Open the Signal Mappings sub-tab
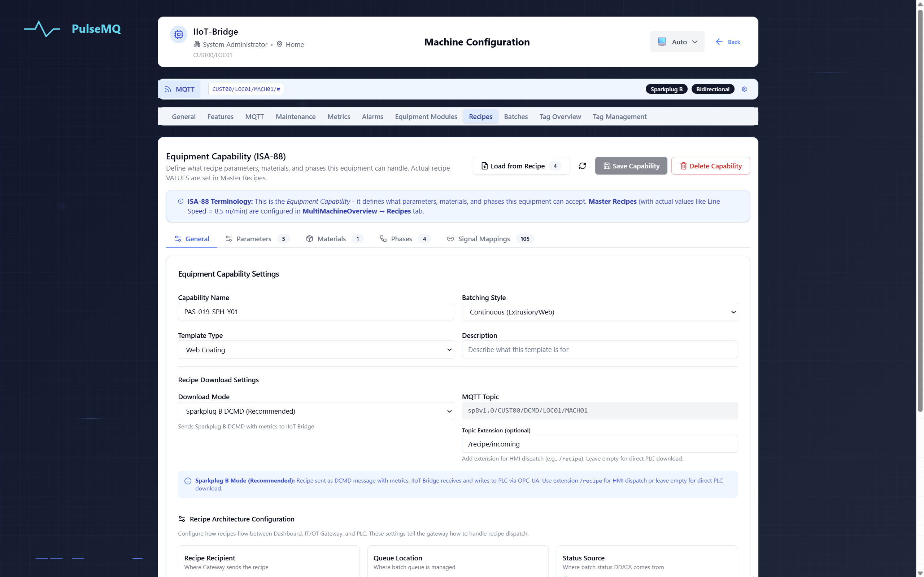The width and height of the screenshot is (924, 577). point(483,238)
